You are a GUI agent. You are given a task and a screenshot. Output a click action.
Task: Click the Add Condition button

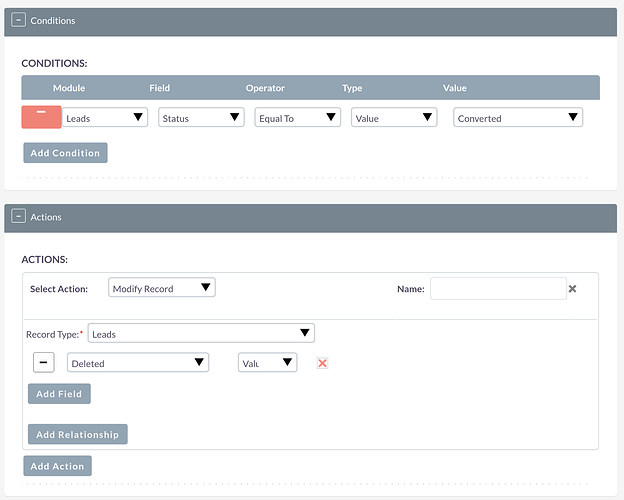[65, 153]
